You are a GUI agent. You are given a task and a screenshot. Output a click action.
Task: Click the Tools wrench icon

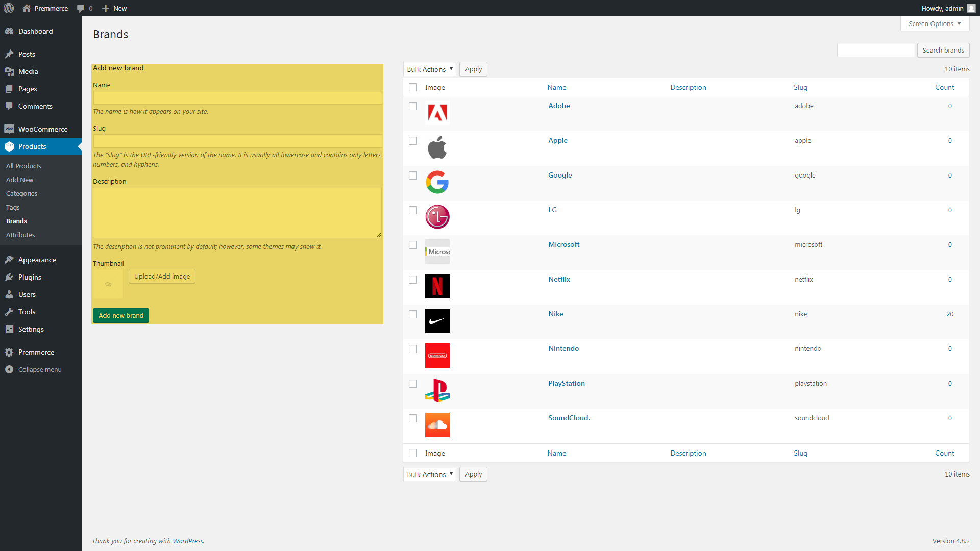pos(9,312)
